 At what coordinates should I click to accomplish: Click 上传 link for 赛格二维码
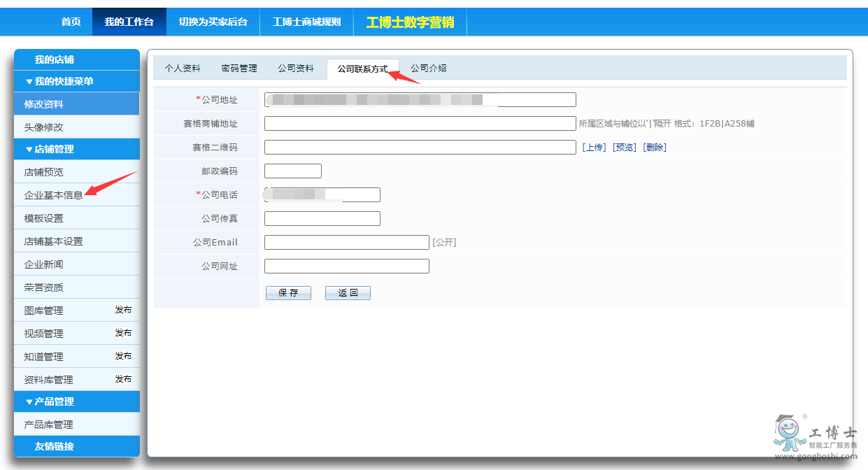[594, 148]
